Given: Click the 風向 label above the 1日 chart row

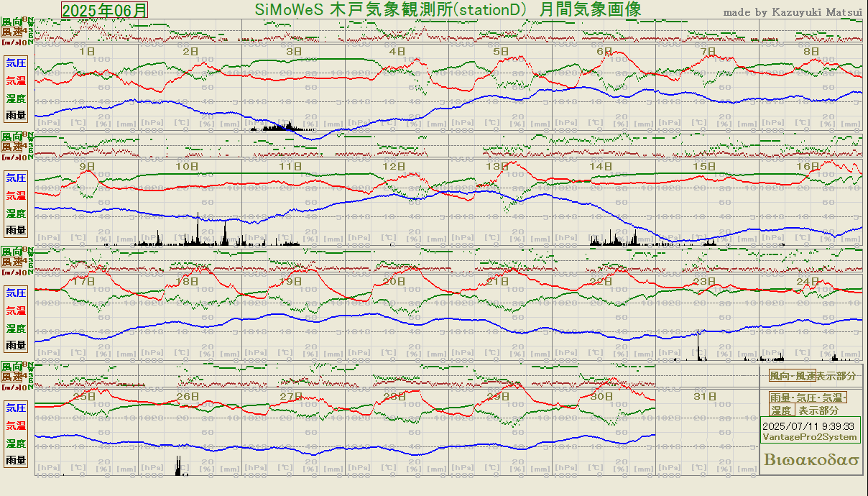Looking at the screenshot, I should click(11, 22).
